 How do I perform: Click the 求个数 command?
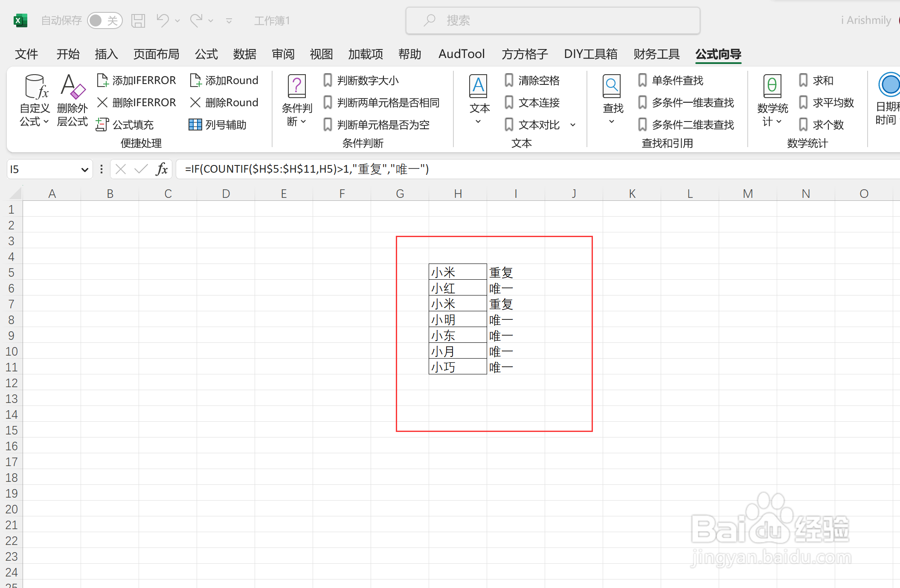821,125
